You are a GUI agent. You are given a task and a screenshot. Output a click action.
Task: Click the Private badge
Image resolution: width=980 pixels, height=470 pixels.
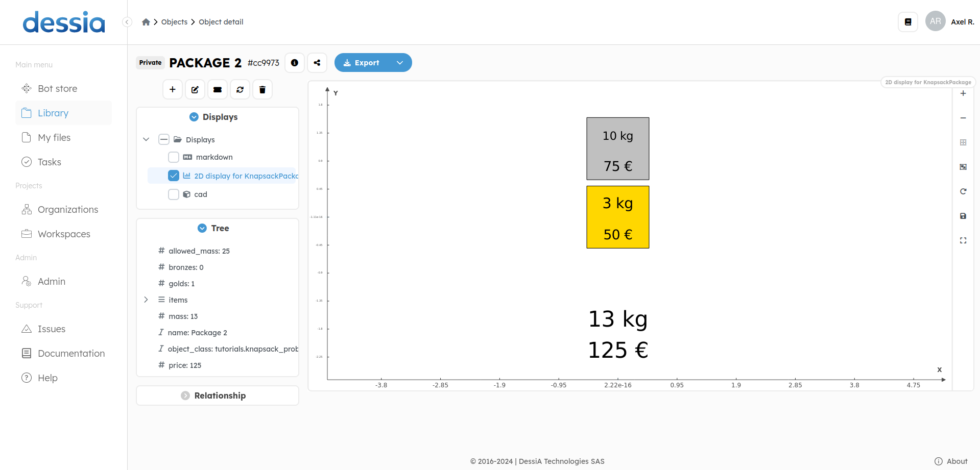point(150,63)
